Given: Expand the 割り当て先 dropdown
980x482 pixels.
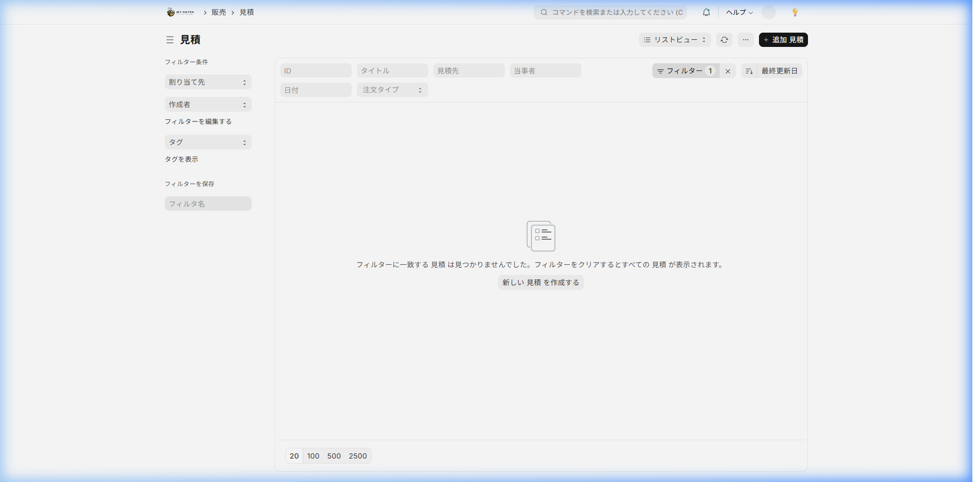Looking at the screenshot, I should [208, 82].
